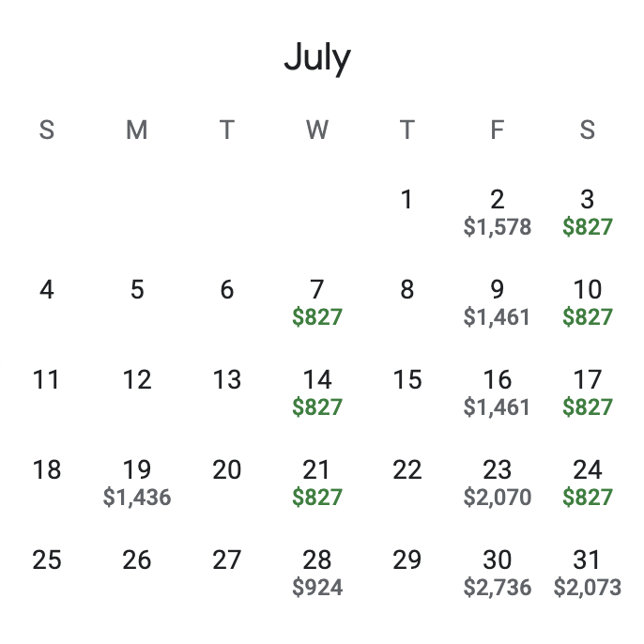Select July 9 priced at $1,461
Image resolution: width=644 pixels, height=644 pixels.
497,302
